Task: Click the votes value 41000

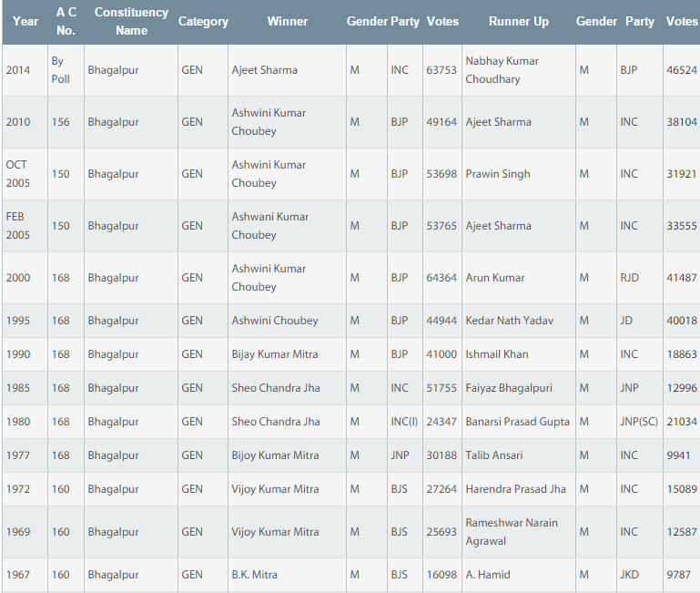Action: click(441, 354)
